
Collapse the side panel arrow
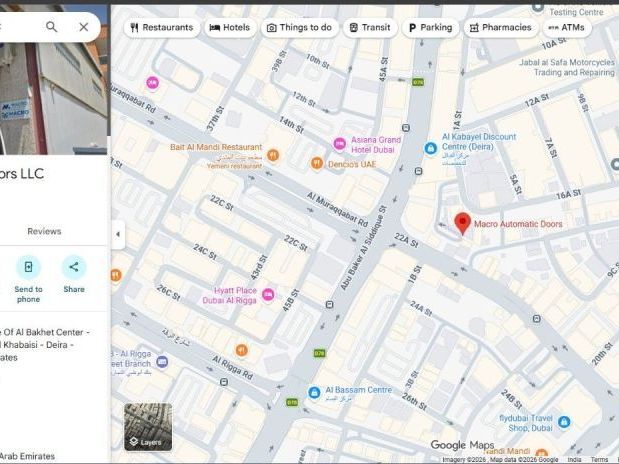[x=118, y=234]
